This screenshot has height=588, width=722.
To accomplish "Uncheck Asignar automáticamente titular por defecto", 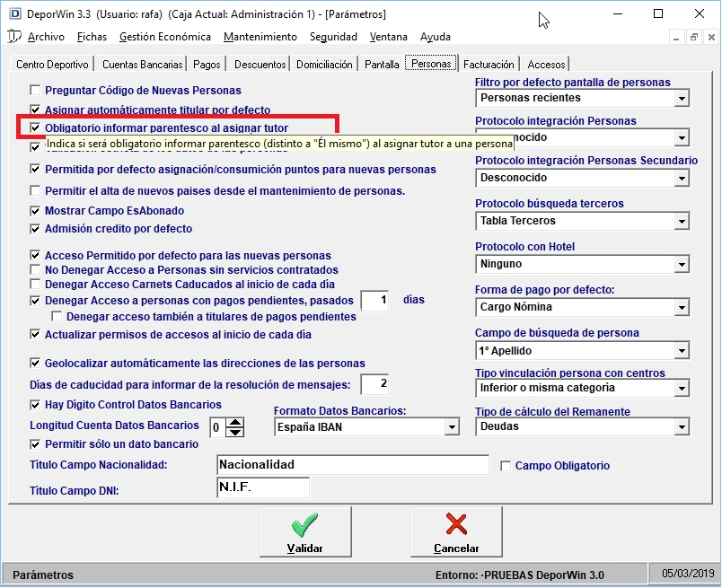I will tap(35, 110).
